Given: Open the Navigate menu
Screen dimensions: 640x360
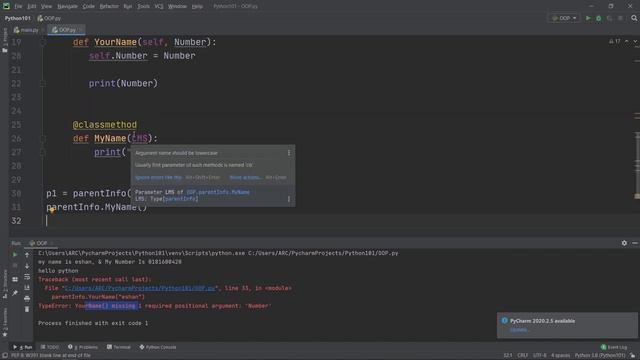Looking at the screenshot, I should pos(67,6).
